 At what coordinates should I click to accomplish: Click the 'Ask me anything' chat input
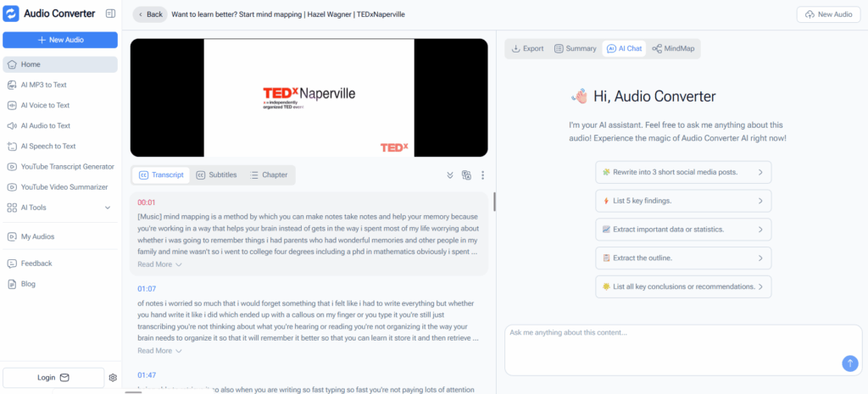[670, 341]
